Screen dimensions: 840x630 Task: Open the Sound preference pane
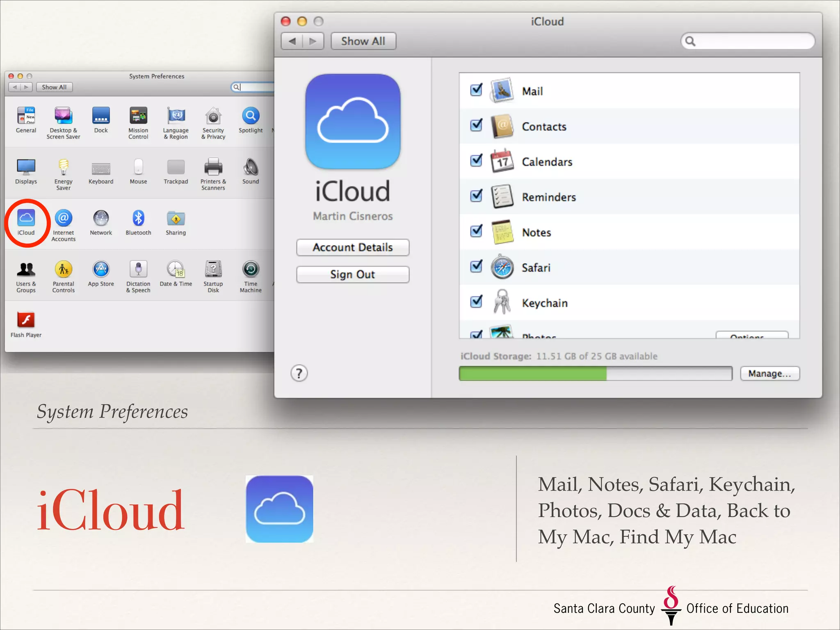[251, 171]
